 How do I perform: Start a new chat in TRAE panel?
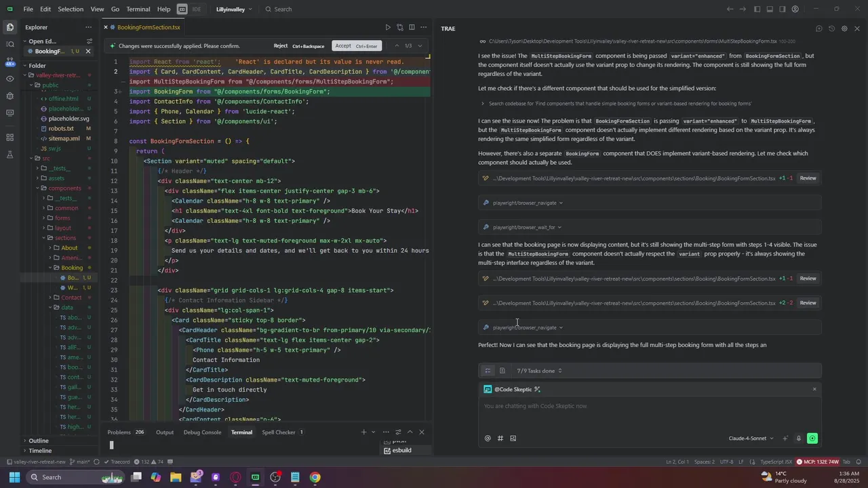(x=819, y=28)
